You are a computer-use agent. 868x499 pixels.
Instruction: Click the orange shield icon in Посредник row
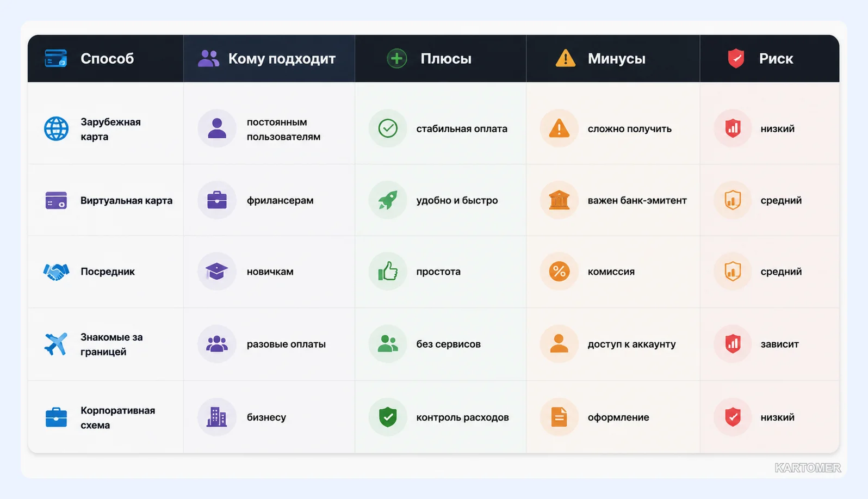[x=733, y=272]
